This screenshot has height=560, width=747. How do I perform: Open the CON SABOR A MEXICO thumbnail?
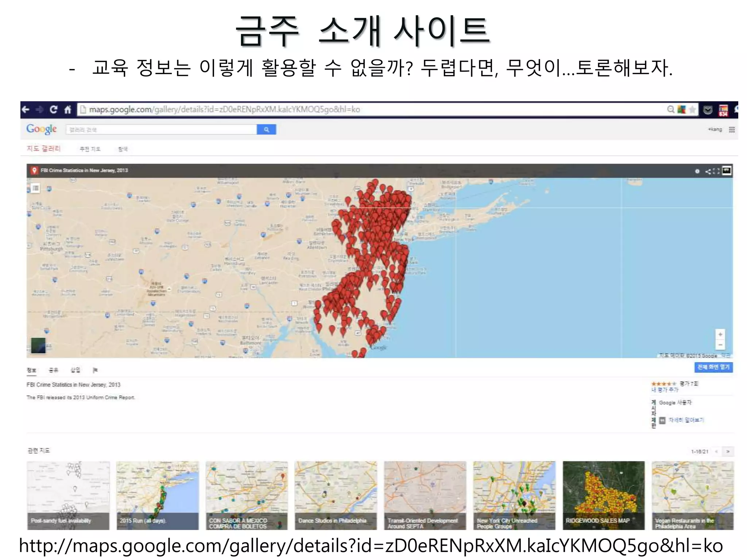[247, 495]
